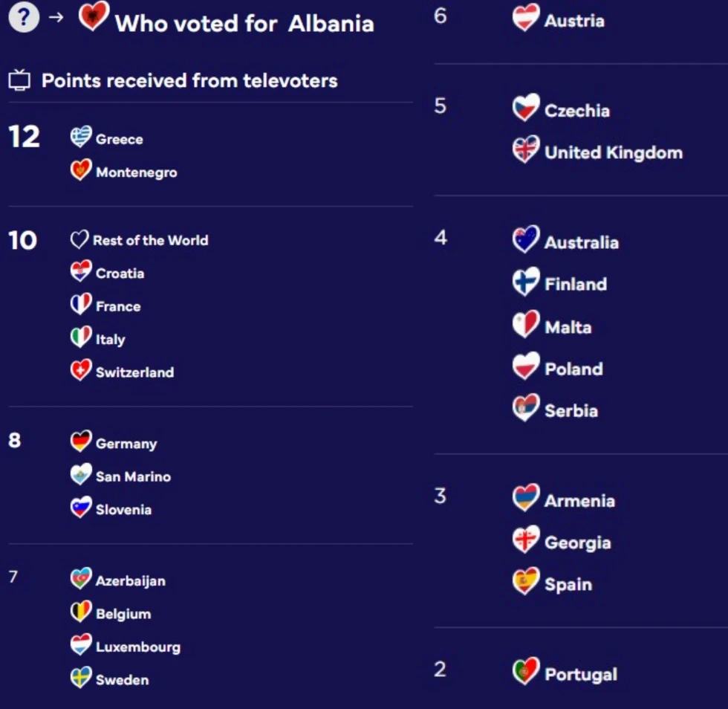Click the Greece heart flag icon
This screenshot has height=709, width=728.
pos(81,137)
